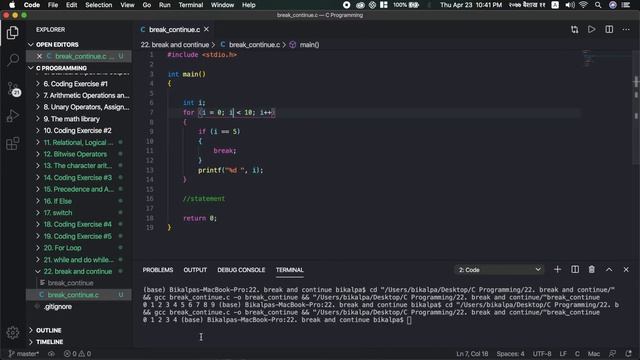Open errors and warnings count in status bar
The height and width of the screenshot is (360, 640).
(77, 354)
